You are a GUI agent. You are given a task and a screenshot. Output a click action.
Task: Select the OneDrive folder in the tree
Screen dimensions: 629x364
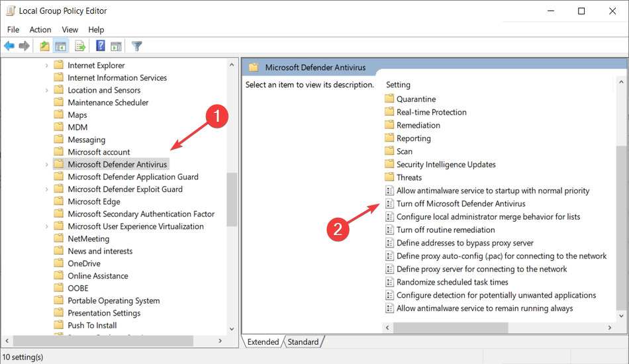(x=83, y=263)
